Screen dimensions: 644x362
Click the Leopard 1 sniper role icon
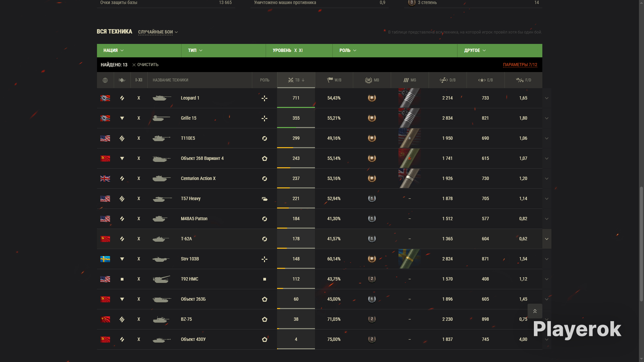264,98
